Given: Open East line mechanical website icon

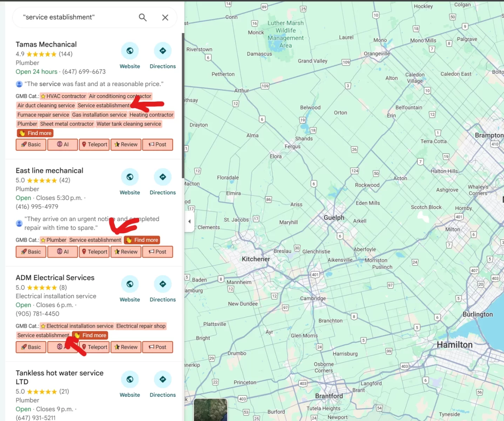Looking at the screenshot, I should tap(130, 177).
